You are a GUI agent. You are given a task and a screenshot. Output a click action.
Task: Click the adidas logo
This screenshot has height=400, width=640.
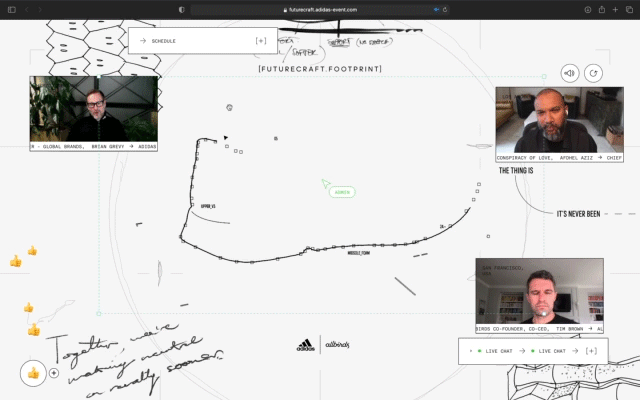[x=305, y=345]
